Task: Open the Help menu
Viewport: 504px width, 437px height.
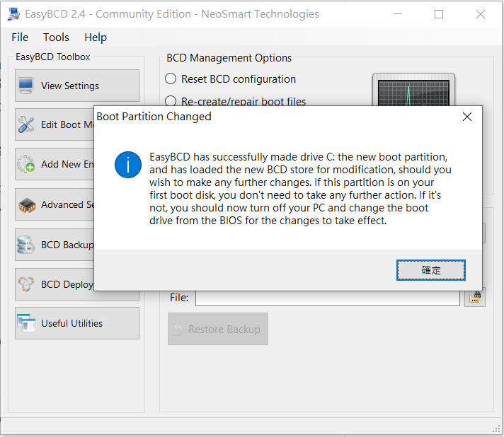Action: pyautogui.click(x=96, y=37)
